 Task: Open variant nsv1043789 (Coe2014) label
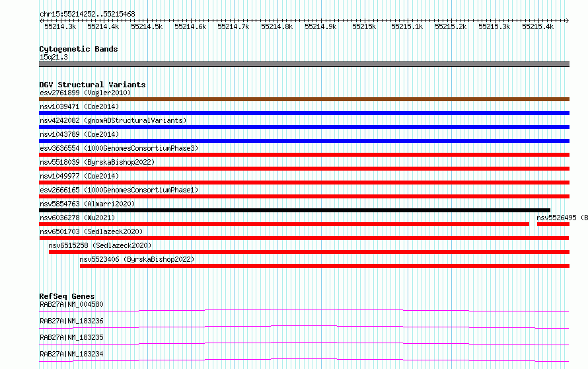[79, 134]
